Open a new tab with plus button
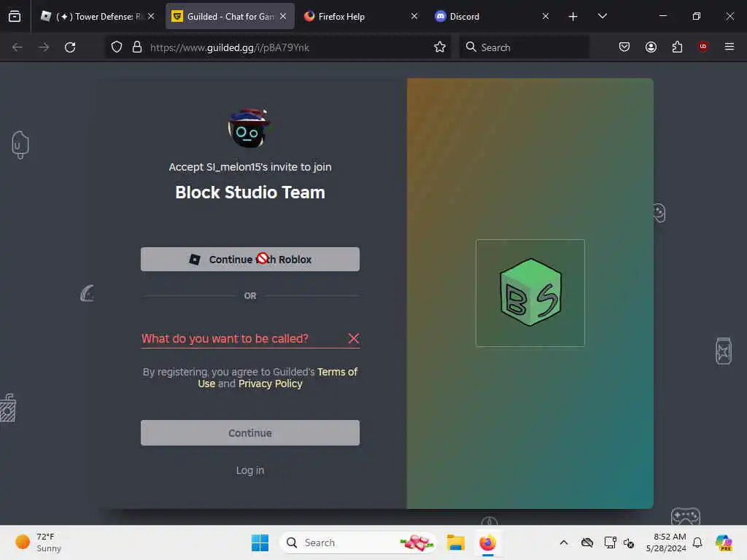 [573, 17]
